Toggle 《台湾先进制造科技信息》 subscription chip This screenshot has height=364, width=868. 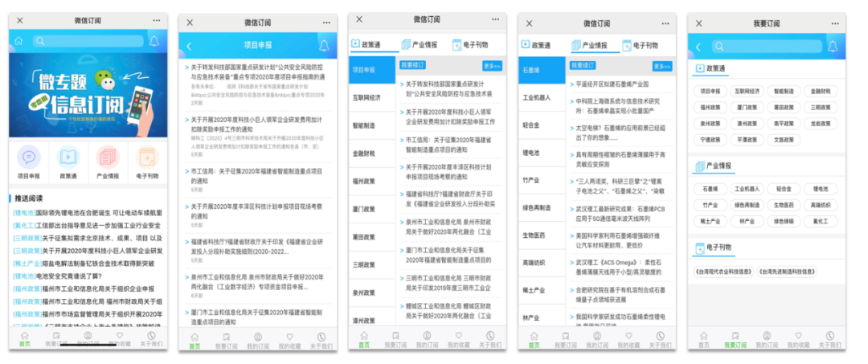pyautogui.click(x=787, y=272)
